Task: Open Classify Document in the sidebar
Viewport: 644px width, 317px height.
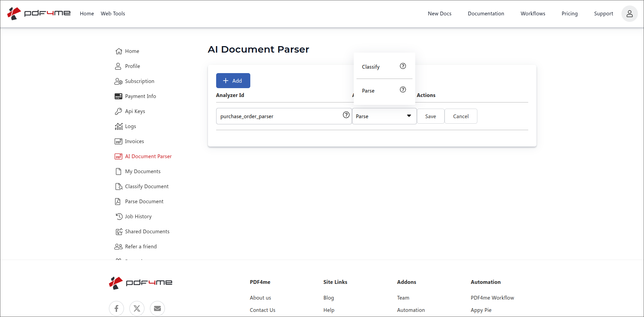Action: (x=147, y=187)
